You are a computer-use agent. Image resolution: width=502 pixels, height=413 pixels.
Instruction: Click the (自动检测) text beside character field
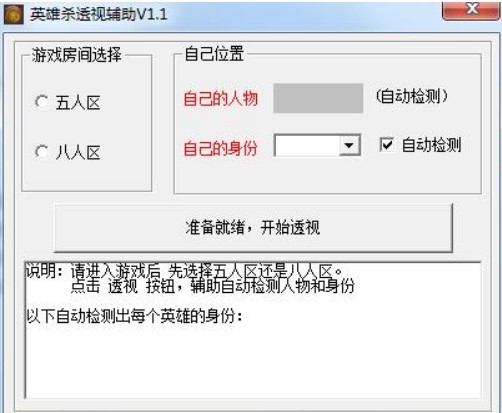tap(411, 96)
